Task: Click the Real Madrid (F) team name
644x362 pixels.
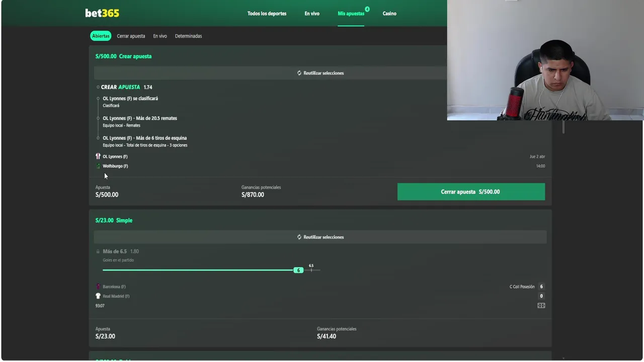Action: pyautogui.click(x=116, y=296)
